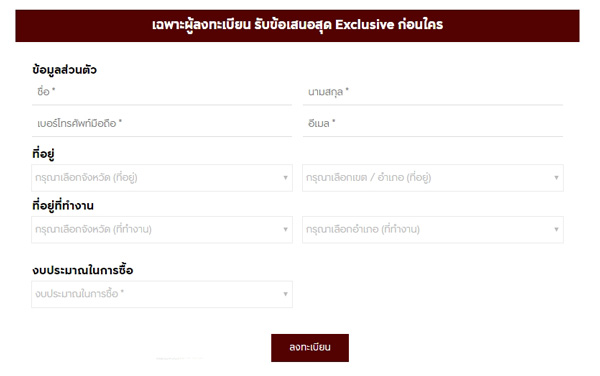The image size is (600, 376).
Task: Click arrow icon of budget selector
Action: (x=285, y=294)
